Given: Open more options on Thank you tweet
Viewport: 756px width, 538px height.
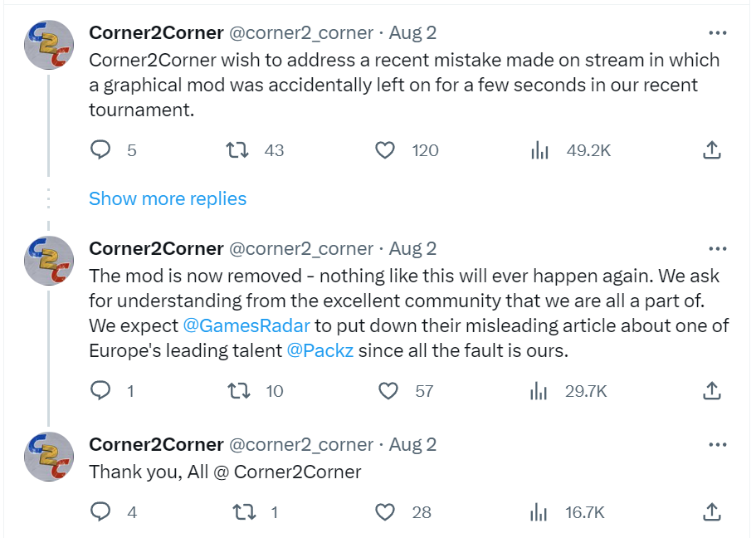Looking at the screenshot, I should click(717, 446).
